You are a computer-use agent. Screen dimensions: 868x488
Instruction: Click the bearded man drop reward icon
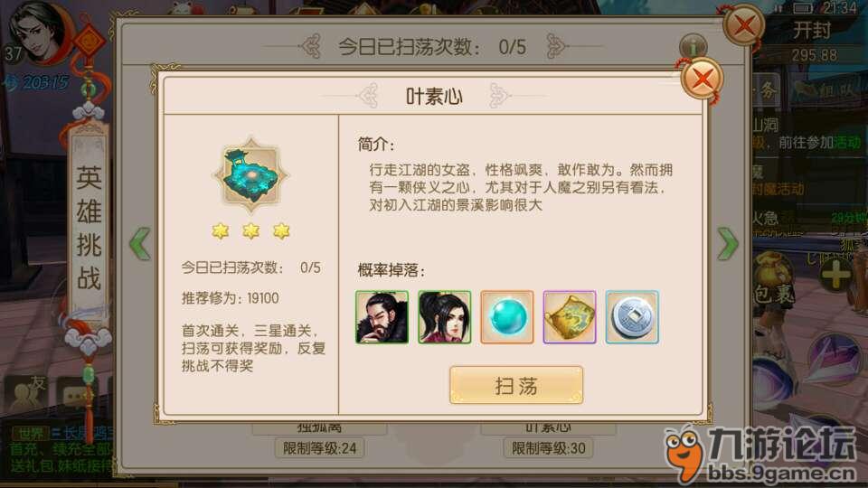(x=382, y=317)
